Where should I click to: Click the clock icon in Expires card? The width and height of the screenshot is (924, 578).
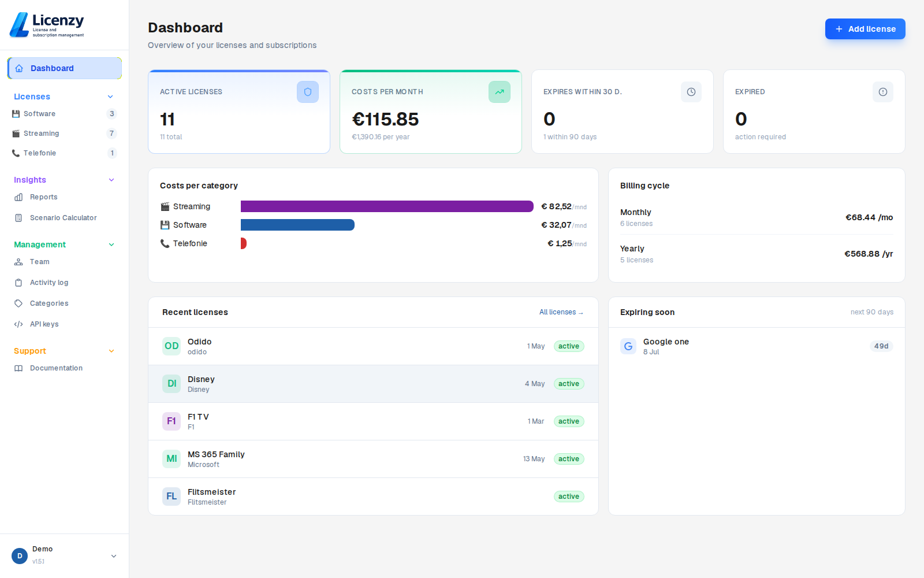[691, 92]
